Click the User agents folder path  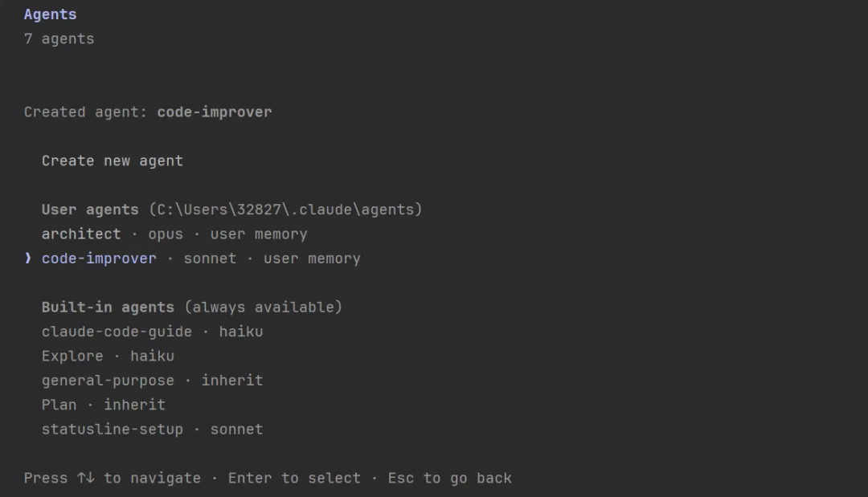[285, 210]
